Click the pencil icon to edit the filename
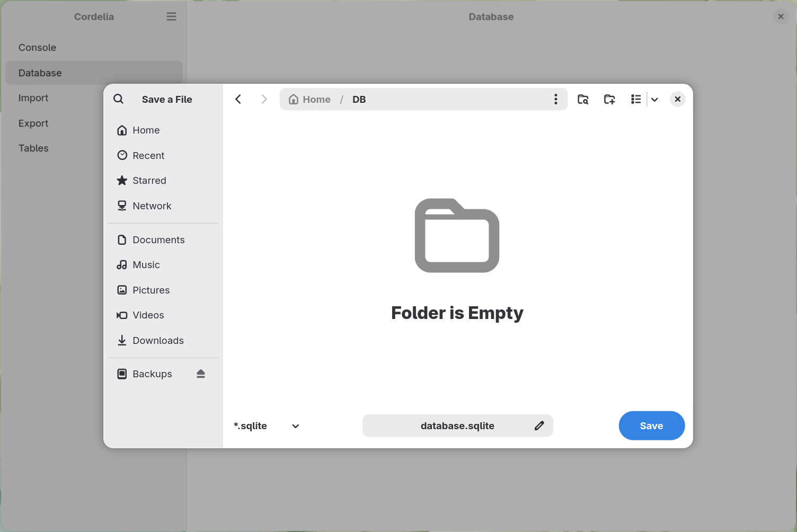The image size is (797, 532). pyautogui.click(x=539, y=426)
